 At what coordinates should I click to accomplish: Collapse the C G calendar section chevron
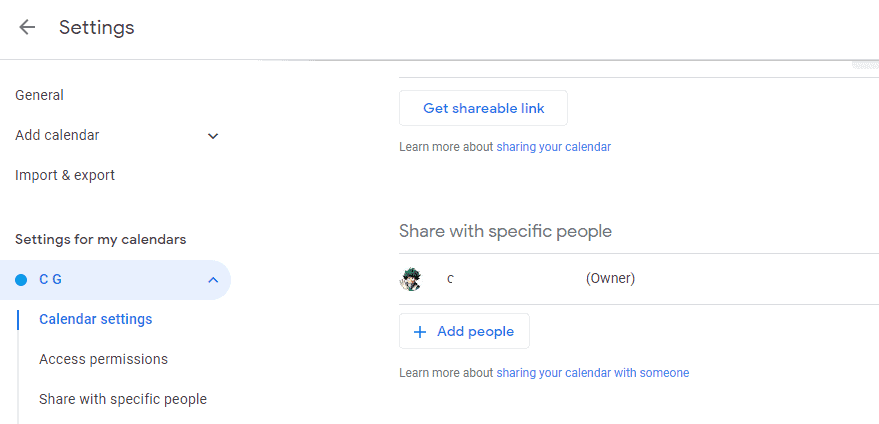tap(213, 280)
